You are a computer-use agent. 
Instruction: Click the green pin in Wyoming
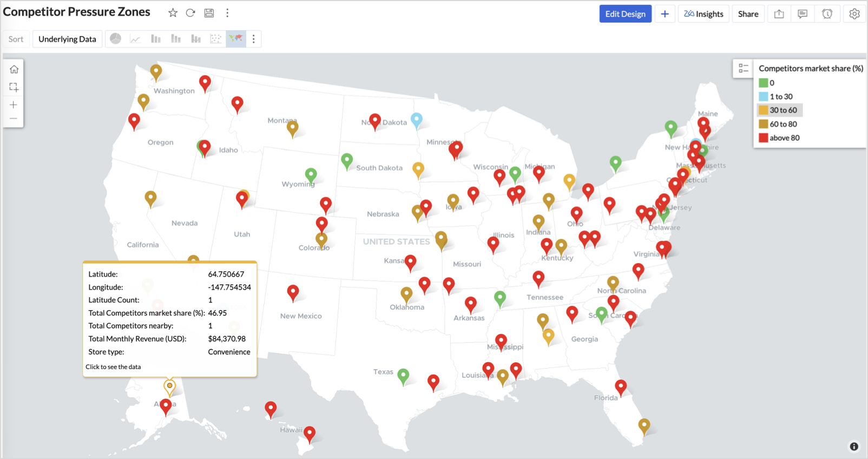tap(311, 175)
